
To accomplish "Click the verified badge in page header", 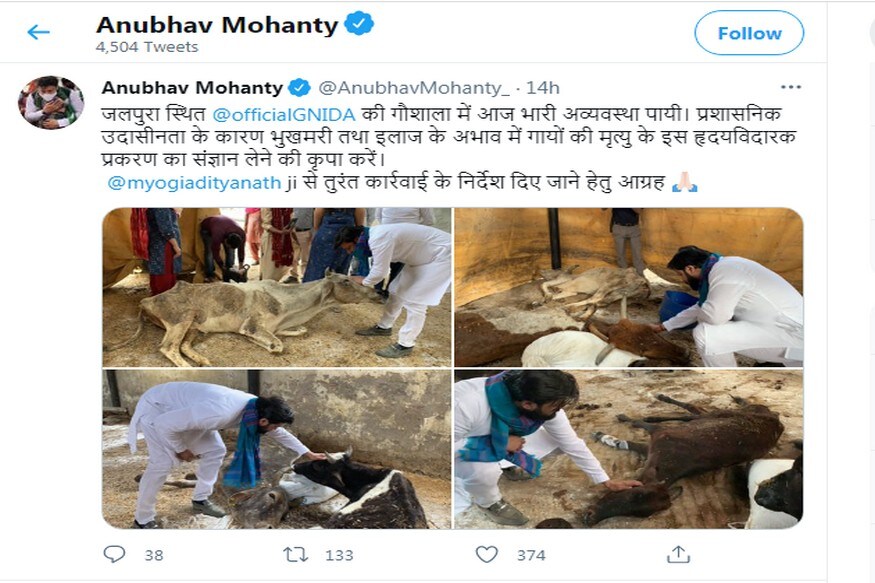I will click(359, 25).
